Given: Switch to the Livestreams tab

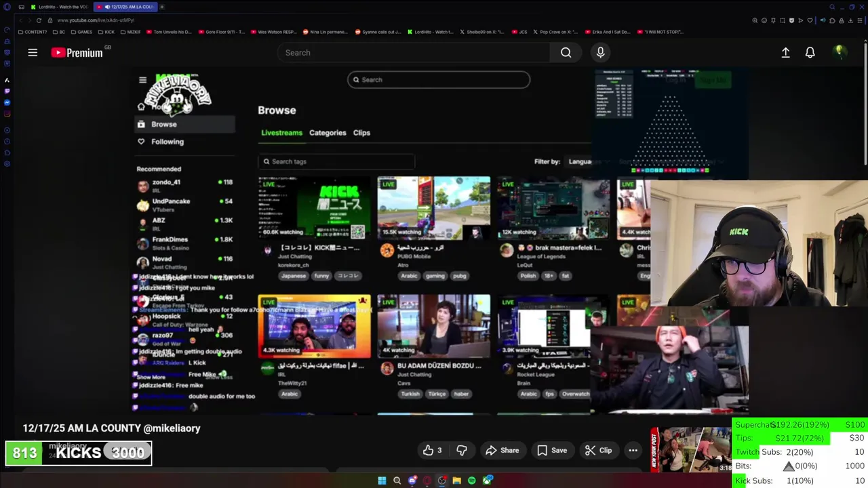Looking at the screenshot, I should click(281, 133).
